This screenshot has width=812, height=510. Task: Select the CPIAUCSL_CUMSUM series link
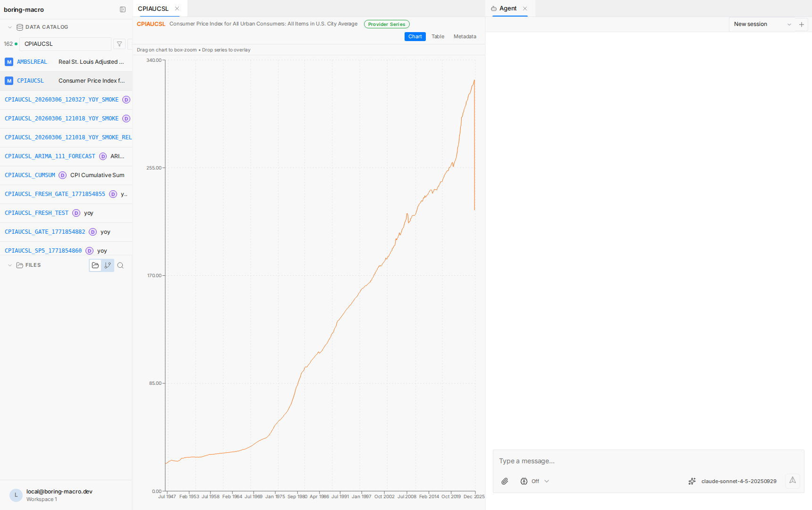point(29,175)
